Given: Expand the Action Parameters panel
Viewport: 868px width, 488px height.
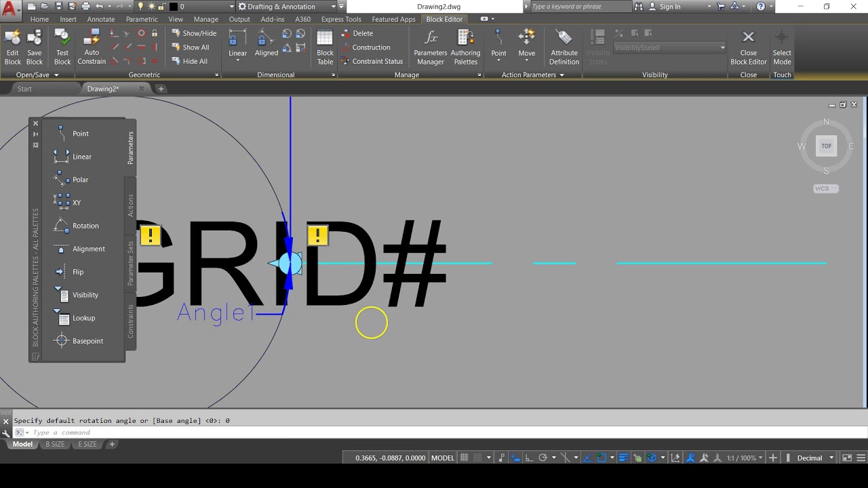Looking at the screenshot, I should click(532, 75).
